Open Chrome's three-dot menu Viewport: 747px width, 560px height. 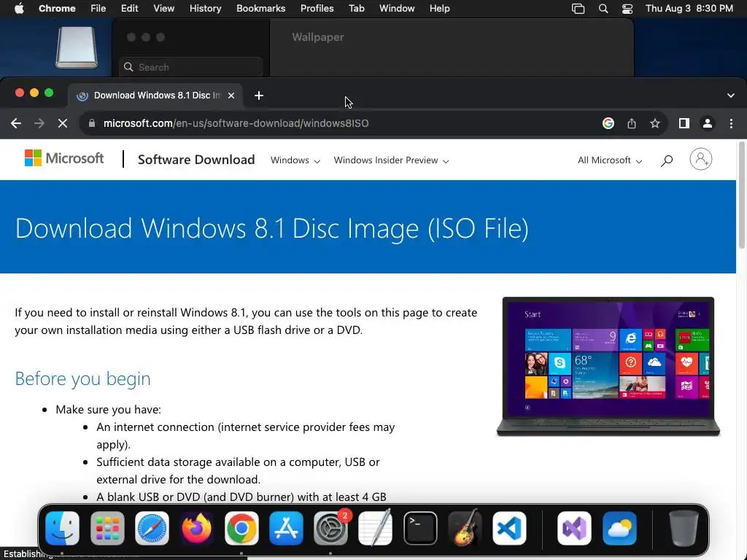coord(731,123)
